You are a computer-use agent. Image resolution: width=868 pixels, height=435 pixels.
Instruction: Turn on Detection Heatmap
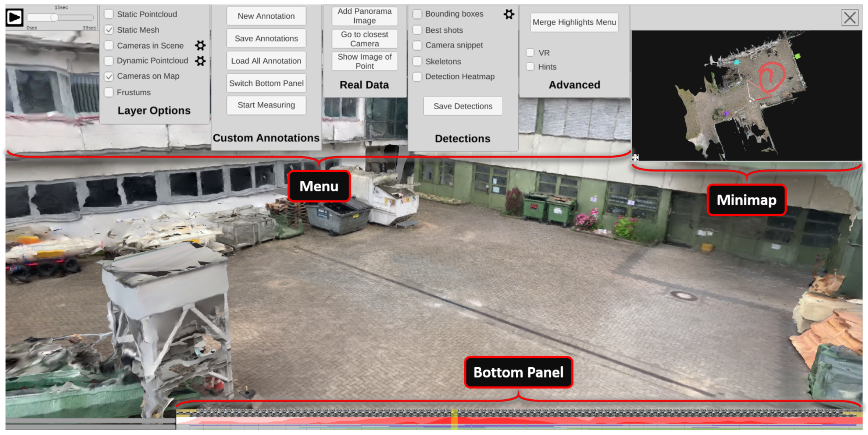[417, 77]
